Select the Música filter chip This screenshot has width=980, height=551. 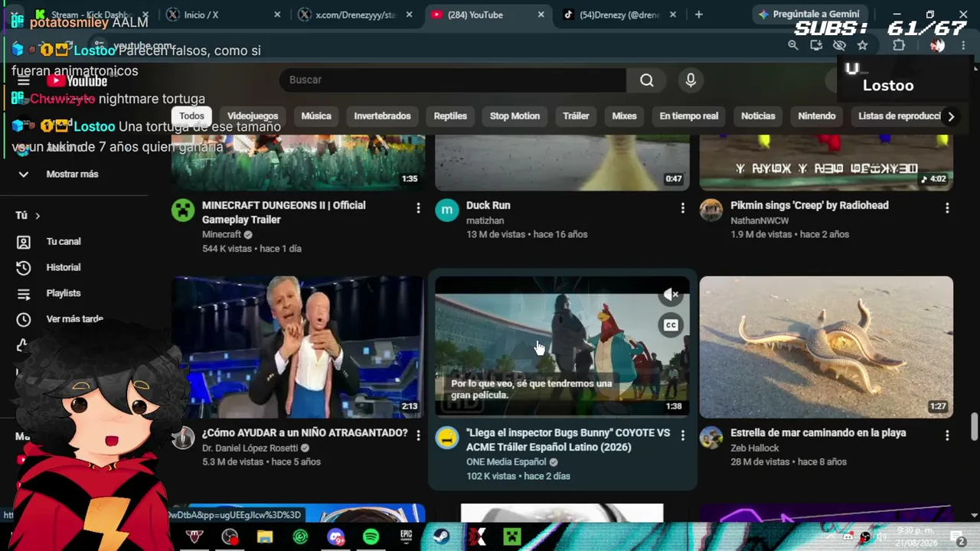tap(316, 116)
